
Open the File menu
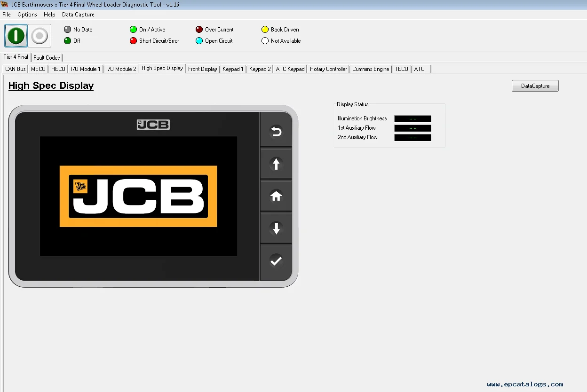[x=7, y=15]
